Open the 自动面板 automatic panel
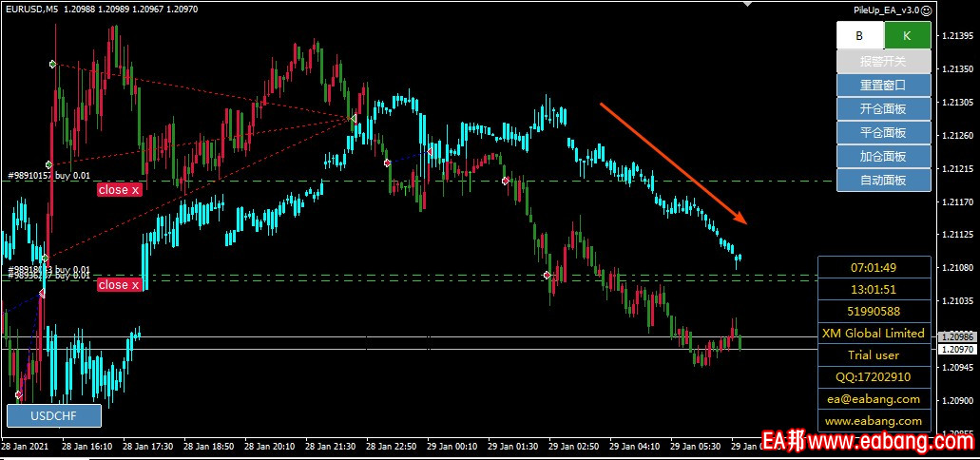Viewport: 980px width, 460px height. pos(883,180)
